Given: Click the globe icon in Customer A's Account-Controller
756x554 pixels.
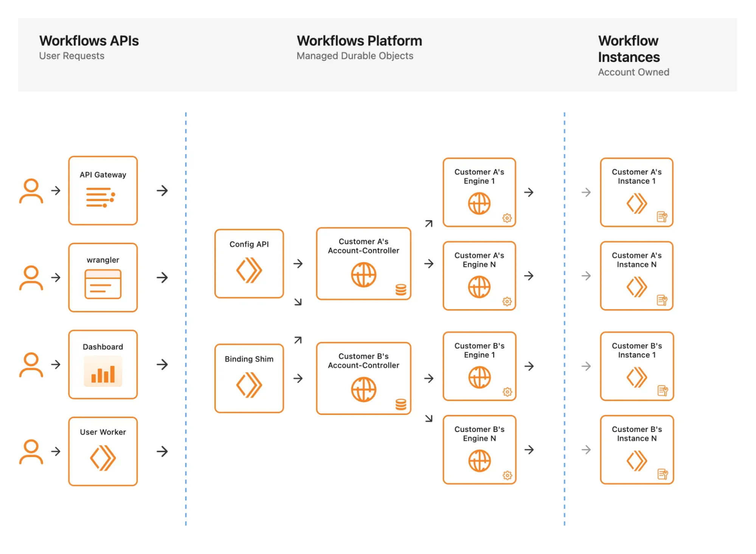Looking at the screenshot, I should [363, 275].
